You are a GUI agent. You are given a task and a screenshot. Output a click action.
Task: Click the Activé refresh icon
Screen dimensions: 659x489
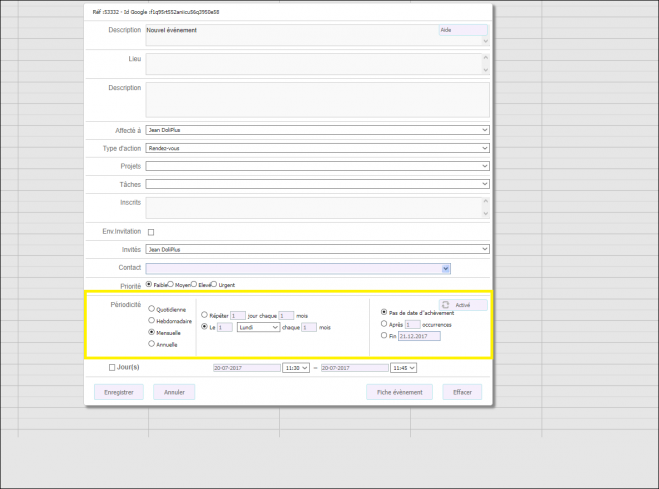coord(445,305)
